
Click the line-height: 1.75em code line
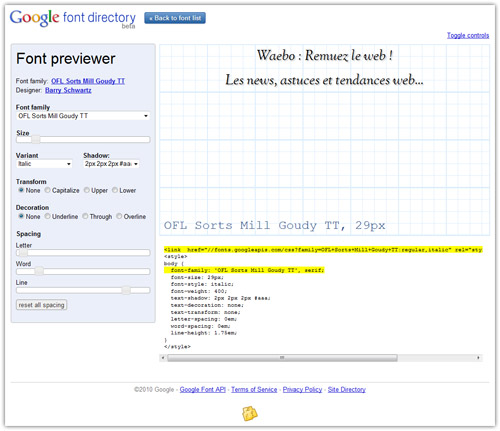[204, 333]
